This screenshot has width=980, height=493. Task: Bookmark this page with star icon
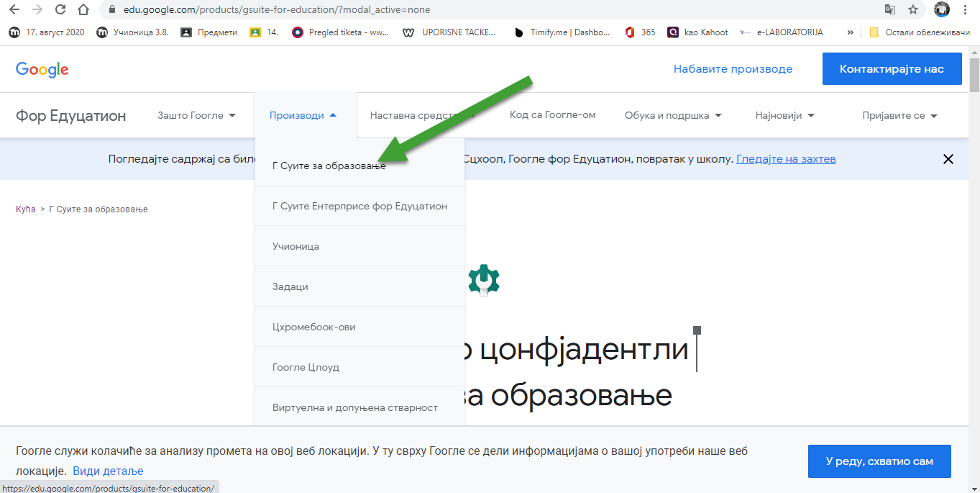pos(912,10)
